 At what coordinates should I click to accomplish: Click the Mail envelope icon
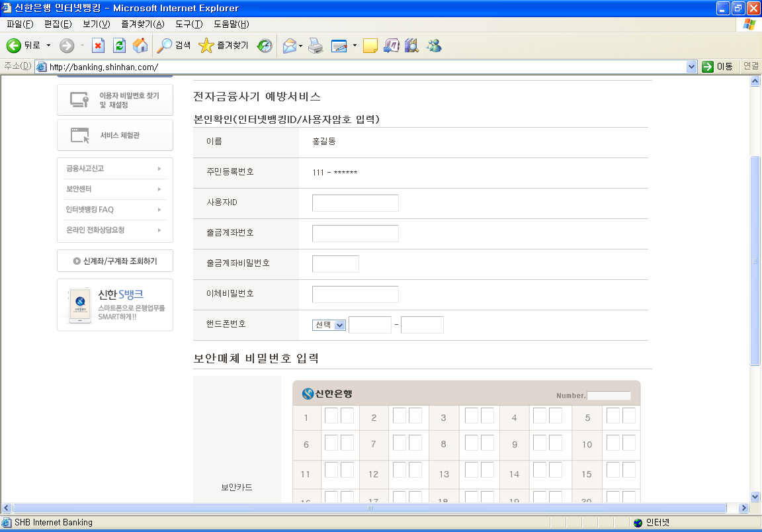coord(290,46)
